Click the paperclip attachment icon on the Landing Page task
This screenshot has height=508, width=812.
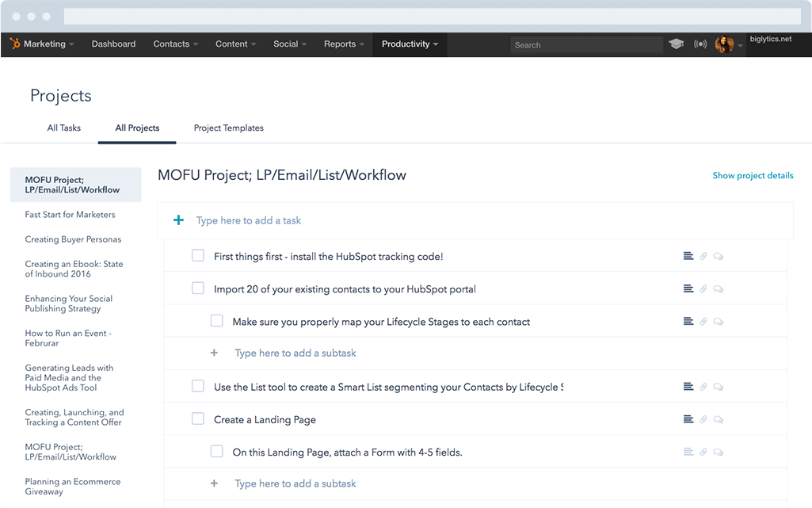pos(703,419)
